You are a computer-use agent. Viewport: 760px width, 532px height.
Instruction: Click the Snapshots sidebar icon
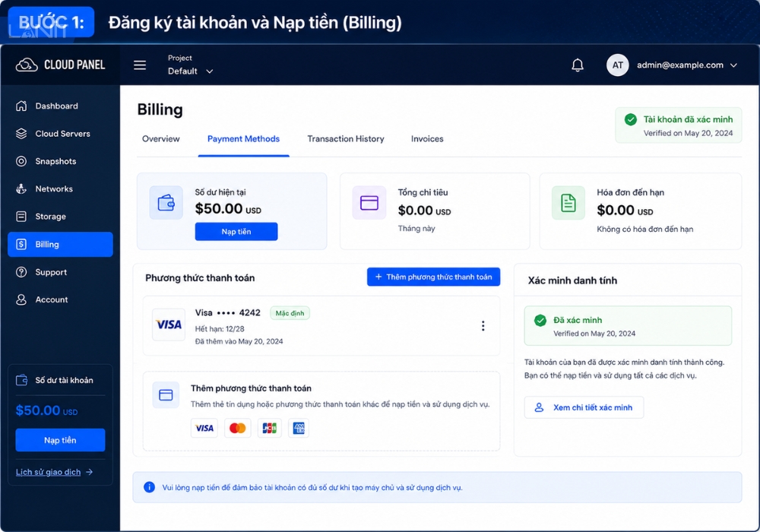point(21,161)
